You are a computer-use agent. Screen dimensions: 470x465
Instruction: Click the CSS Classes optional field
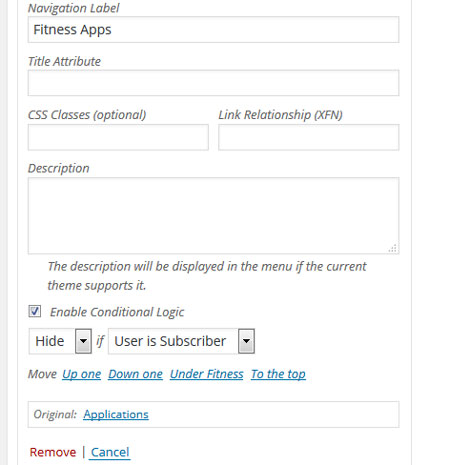[118, 137]
